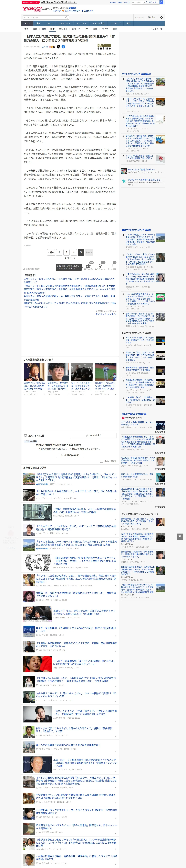Click the comment count 441 bubble icon under headline

[x=45, y=47]
